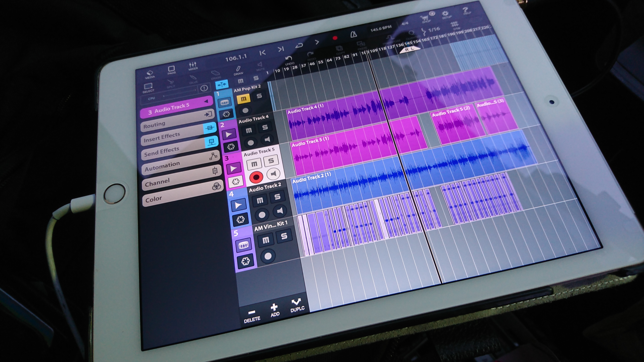Open the Pads view

(x=172, y=70)
